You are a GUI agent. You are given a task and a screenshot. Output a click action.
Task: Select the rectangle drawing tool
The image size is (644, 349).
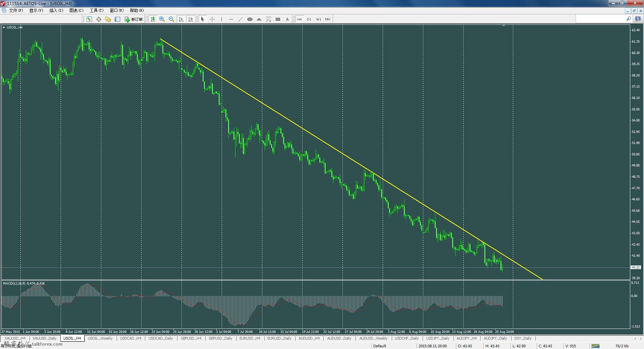click(278, 19)
